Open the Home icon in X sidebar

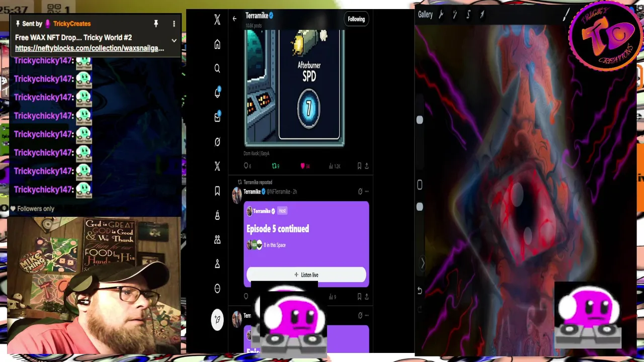217,45
